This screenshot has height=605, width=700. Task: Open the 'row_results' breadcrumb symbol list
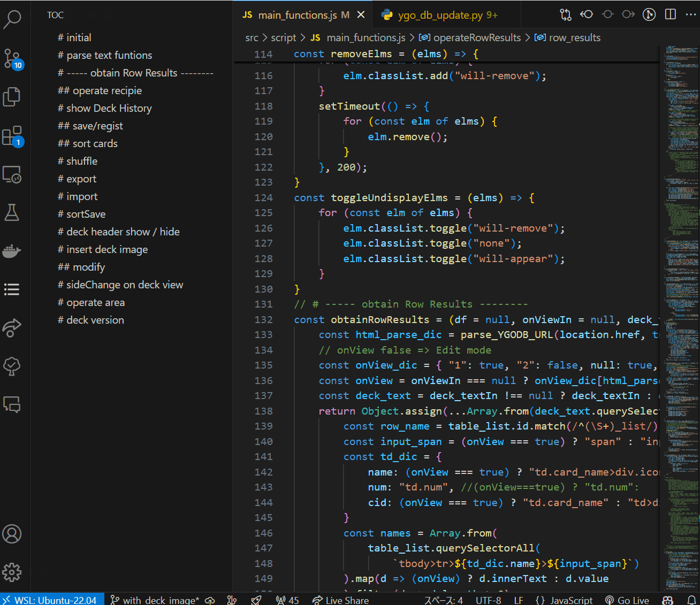coord(575,37)
